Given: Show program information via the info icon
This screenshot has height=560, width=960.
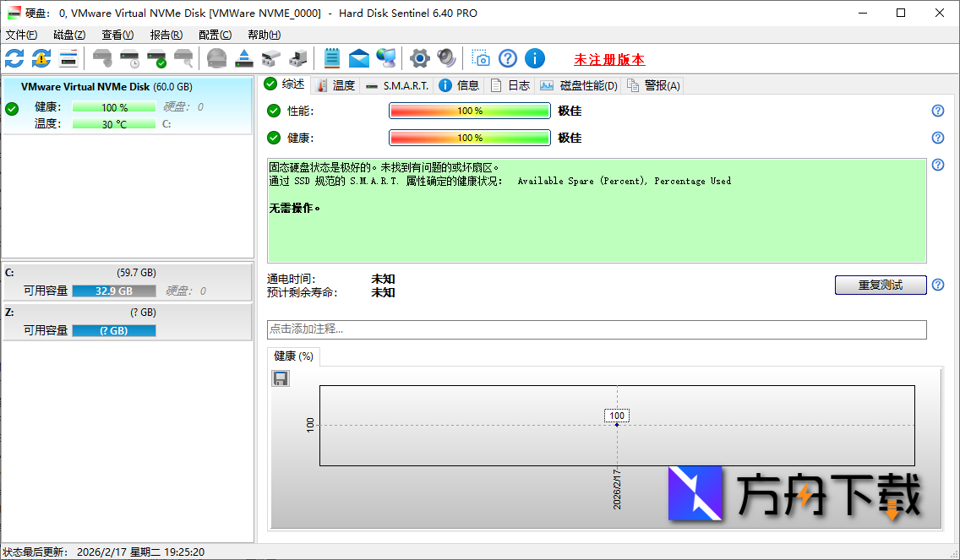Looking at the screenshot, I should tap(534, 58).
